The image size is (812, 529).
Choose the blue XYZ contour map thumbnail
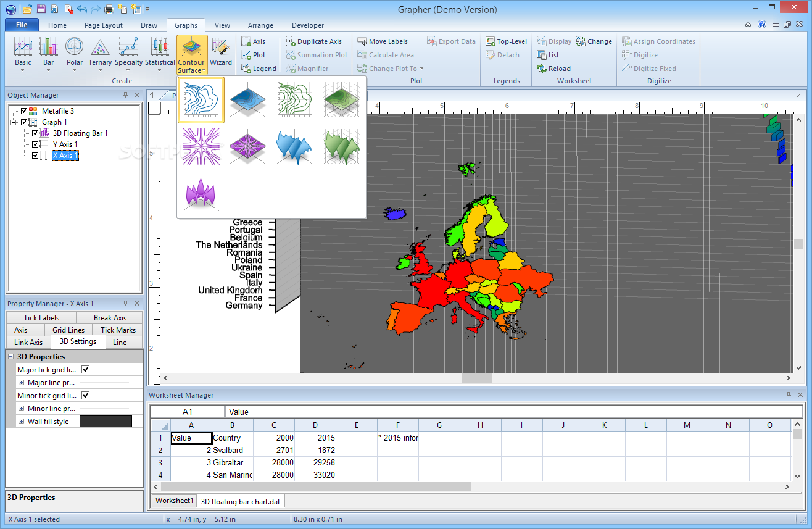(248, 100)
